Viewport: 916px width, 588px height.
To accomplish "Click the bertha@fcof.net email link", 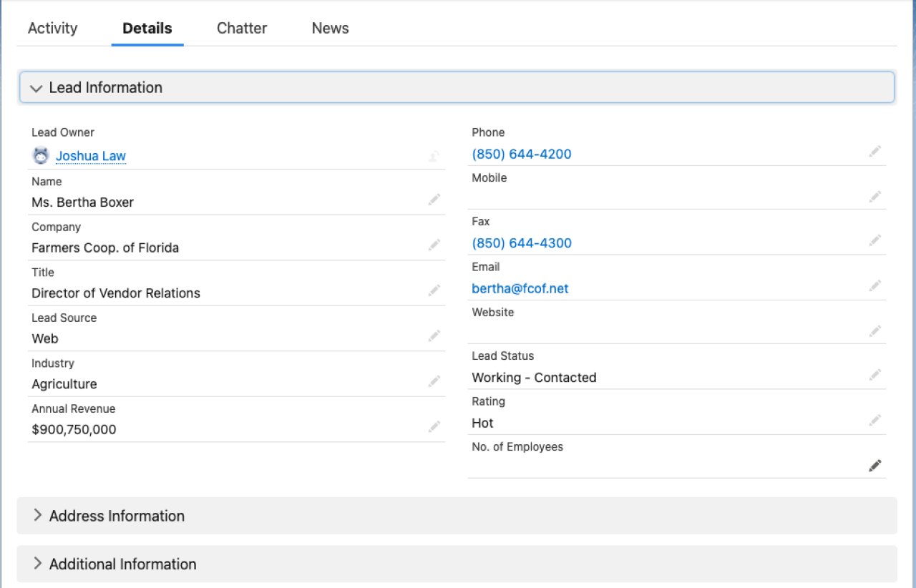I will pos(520,289).
